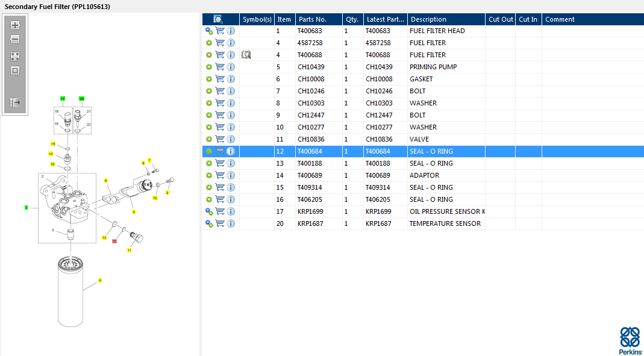The image size is (644, 356).
Task: Click the four-squares grid view icon
Action: click(x=15, y=57)
